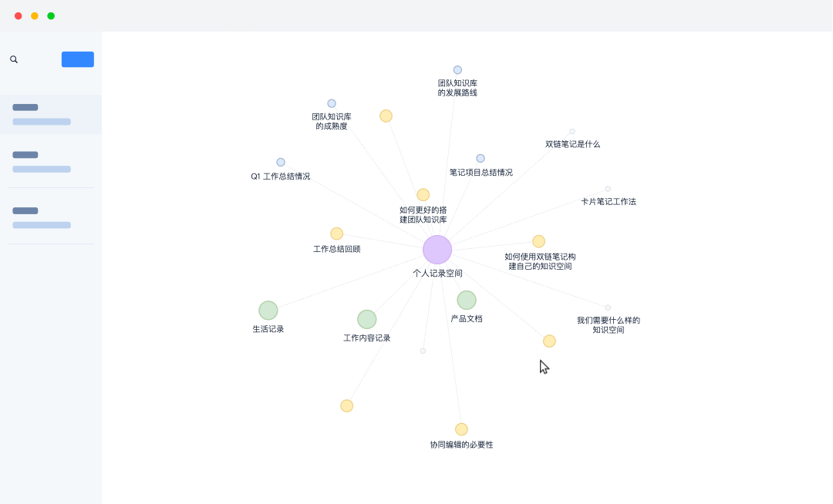
Task: Open the 双链笔记是什么 label
Action: tap(572, 144)
